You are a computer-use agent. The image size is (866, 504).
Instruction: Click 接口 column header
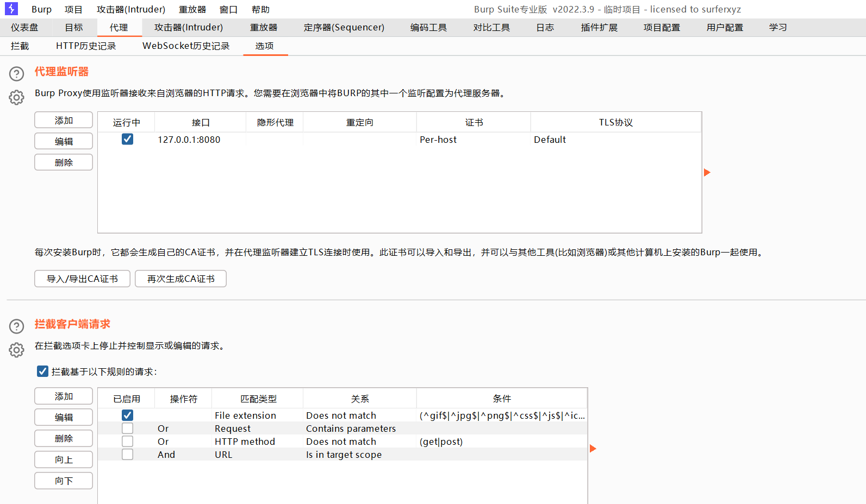pyautogui.click(x=201, y=123)
